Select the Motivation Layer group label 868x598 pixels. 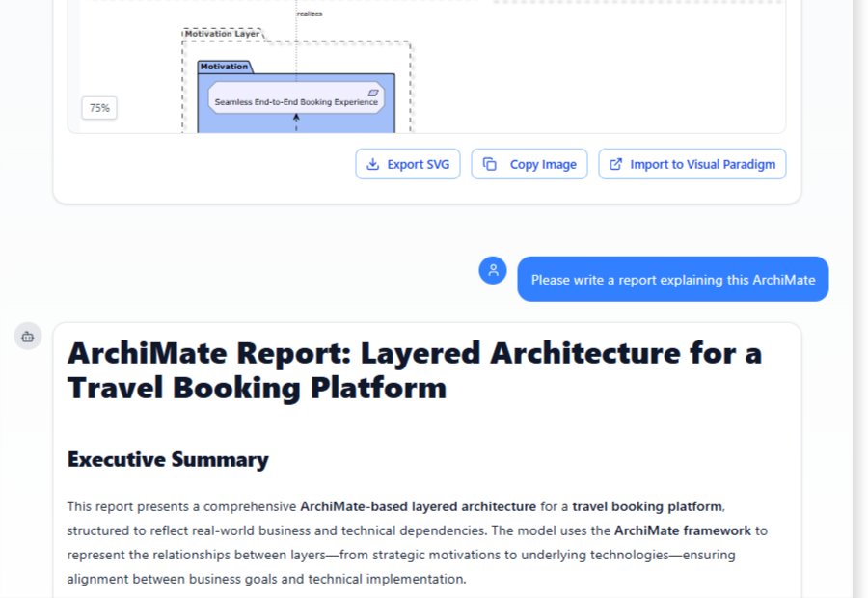[x=222, y=34]
